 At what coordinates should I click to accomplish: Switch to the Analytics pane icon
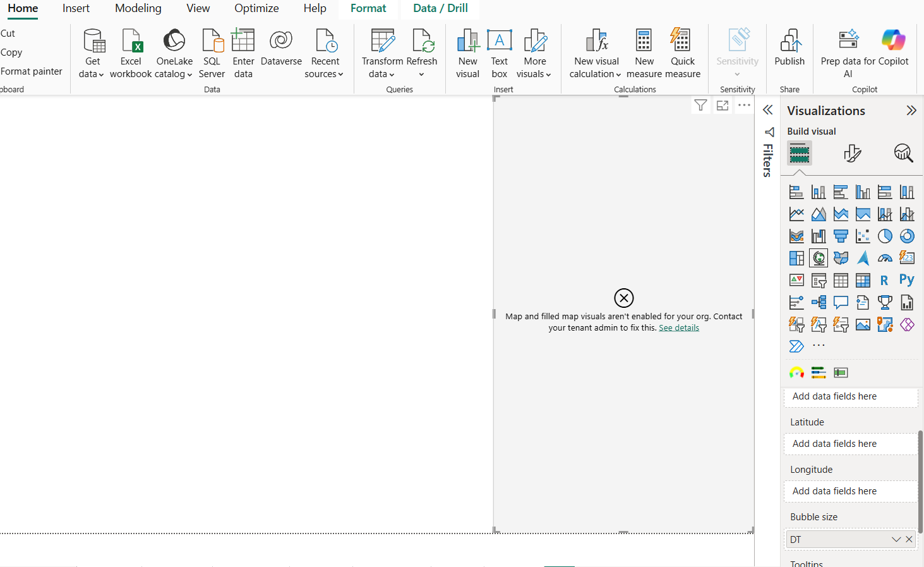click(x=903, y=153)
